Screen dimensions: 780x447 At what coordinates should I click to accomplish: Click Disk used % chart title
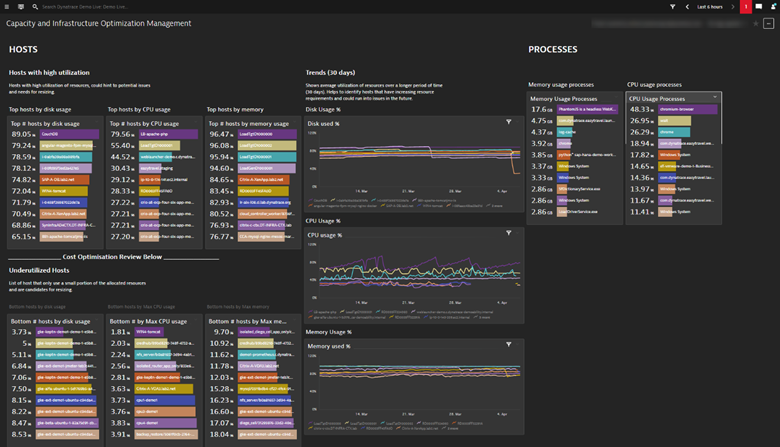(323, 124)
